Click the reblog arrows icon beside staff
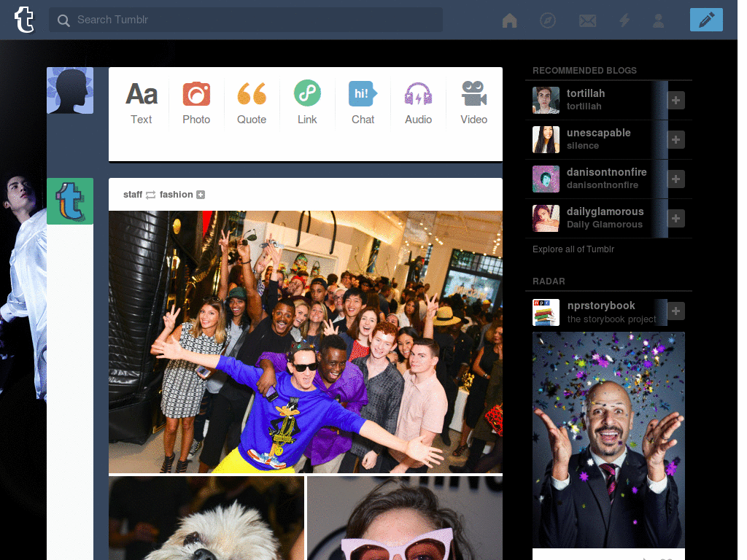The height and width of the screenshot is (560, 747). (x=150, y=195)
